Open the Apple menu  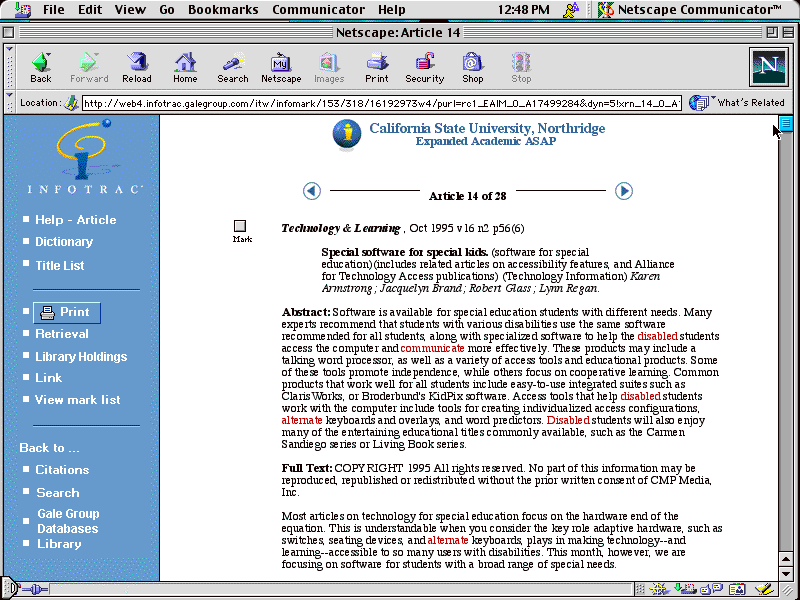click(22, 10)
